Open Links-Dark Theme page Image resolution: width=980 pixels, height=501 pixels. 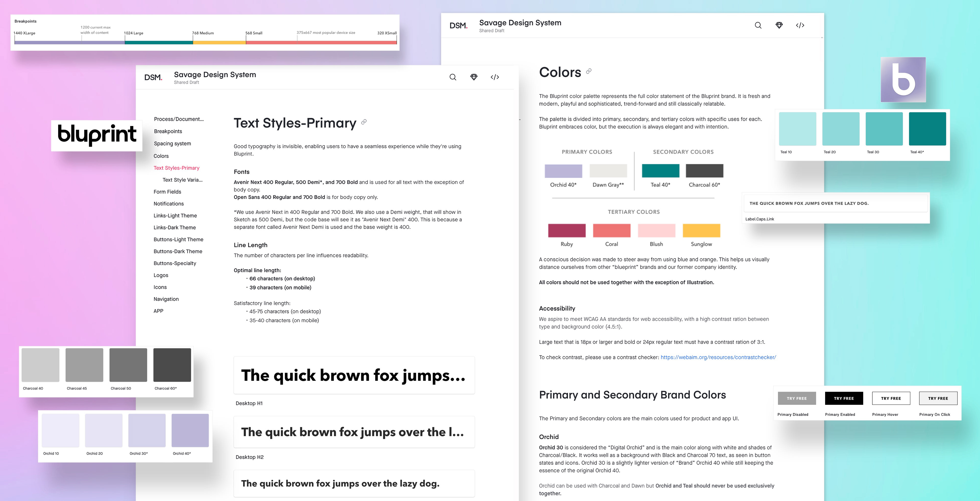point(175,227)
